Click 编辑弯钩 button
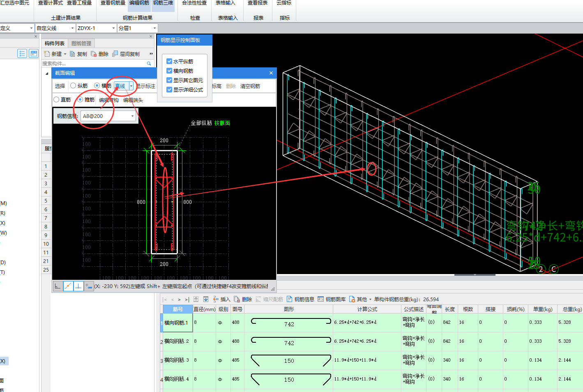583x392 pixels. [x=109, y=100]
